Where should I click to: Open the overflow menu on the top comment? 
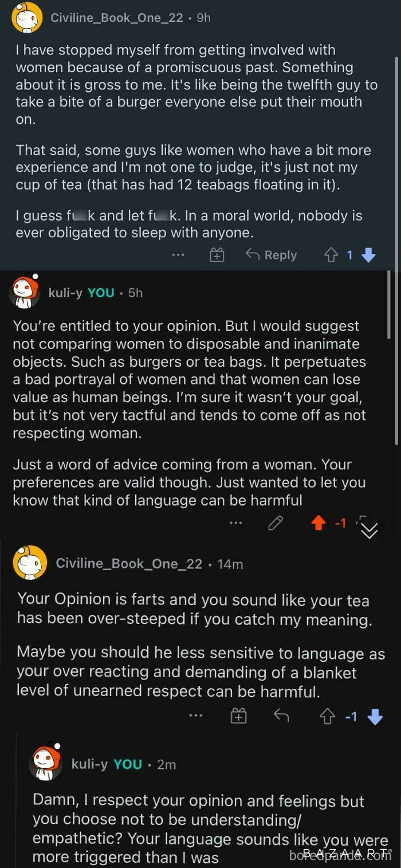[x=178, y=255]
